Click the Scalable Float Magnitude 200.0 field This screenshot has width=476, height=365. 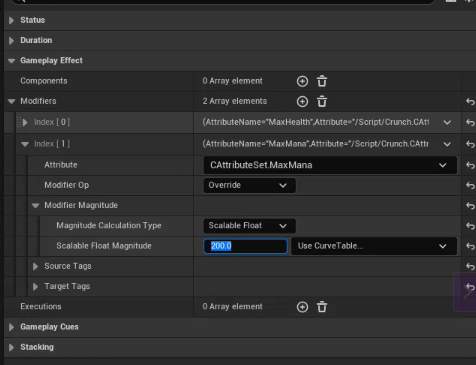pyautogui.click(x=245, y=246)
